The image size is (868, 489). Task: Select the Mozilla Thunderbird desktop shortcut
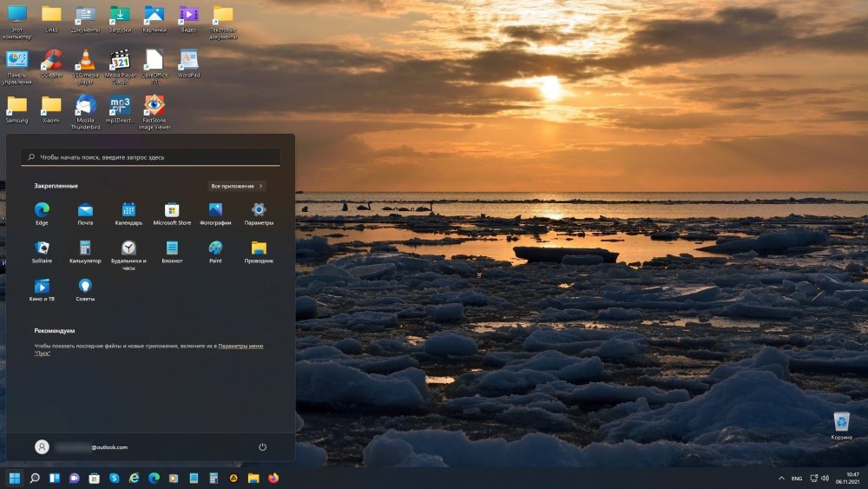[85, 107]
